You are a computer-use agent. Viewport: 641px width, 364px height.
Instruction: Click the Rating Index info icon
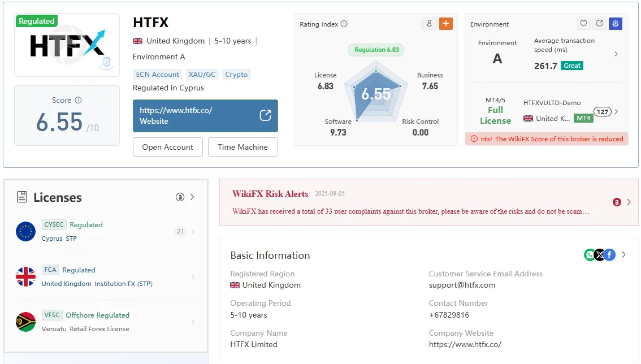coord(344,24)
